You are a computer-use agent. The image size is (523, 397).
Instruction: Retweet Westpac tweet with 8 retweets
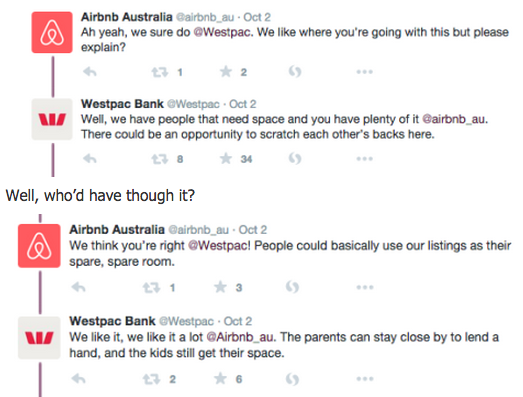point(160,159)
